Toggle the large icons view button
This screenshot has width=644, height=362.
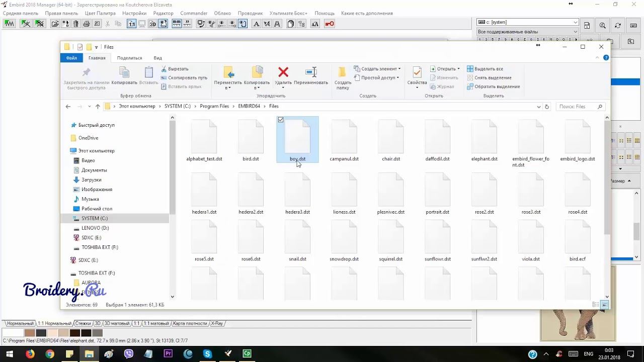coord(605,305)
